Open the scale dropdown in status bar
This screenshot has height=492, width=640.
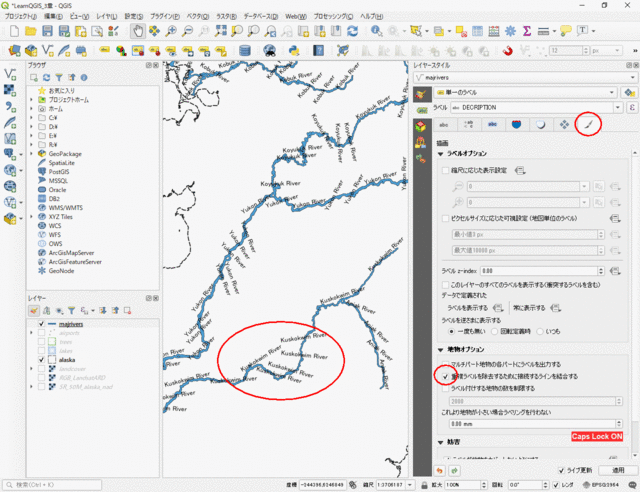[410, 485]
